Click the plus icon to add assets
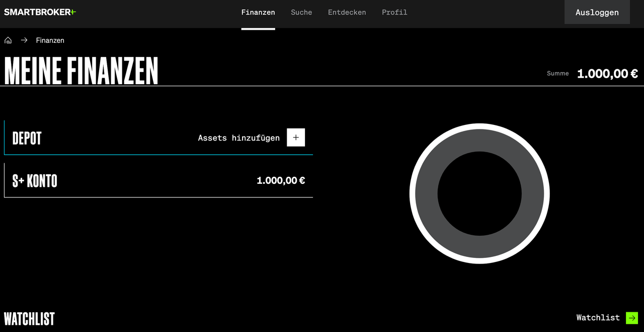The height and width of the screenshot is (332, 644). pos(296,138)
